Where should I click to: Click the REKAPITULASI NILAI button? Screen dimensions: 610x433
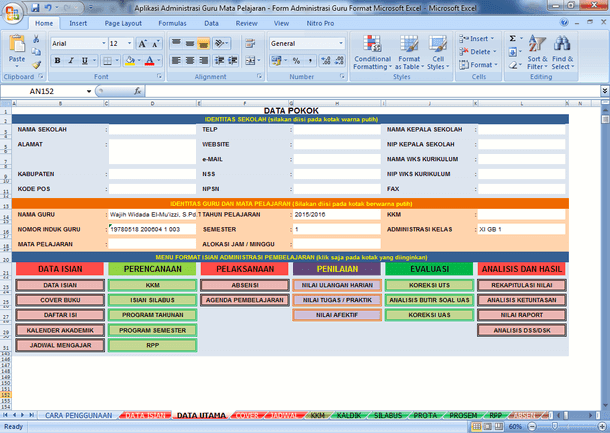click(x=522, y=285)
